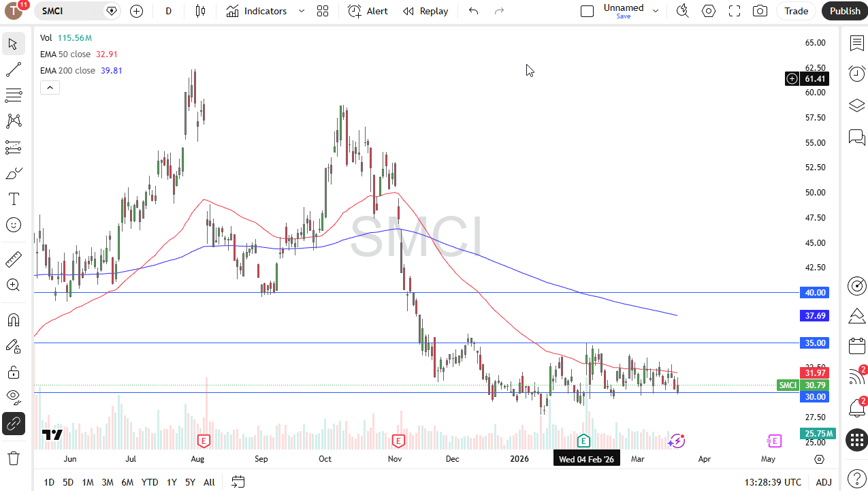The width and height of the screenshot is (868, 491).
Task: Open the Fibonacci retracement tools
Action: 13,95
